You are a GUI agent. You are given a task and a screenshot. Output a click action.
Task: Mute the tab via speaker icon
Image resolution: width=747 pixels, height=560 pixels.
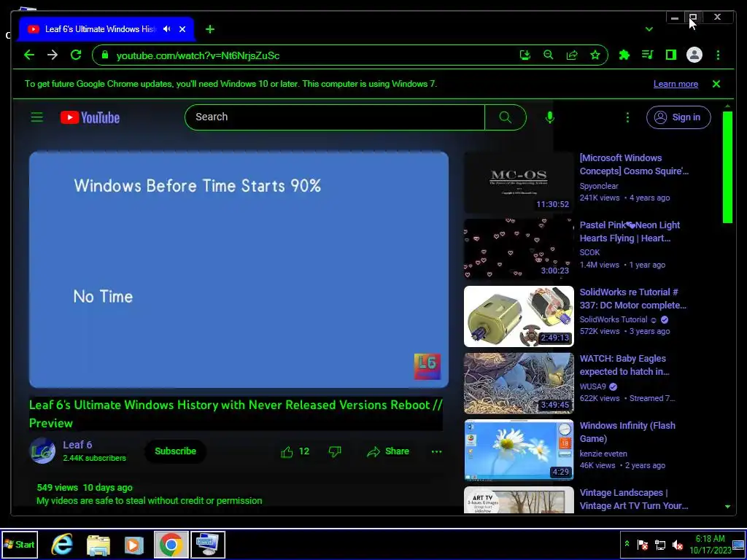click(x=167, y=29)
